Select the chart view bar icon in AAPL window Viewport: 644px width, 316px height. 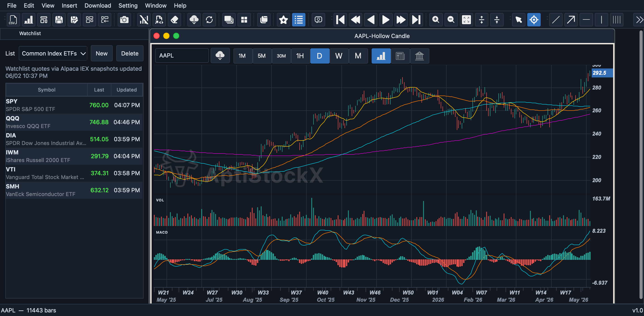click(x=381, y=56)
